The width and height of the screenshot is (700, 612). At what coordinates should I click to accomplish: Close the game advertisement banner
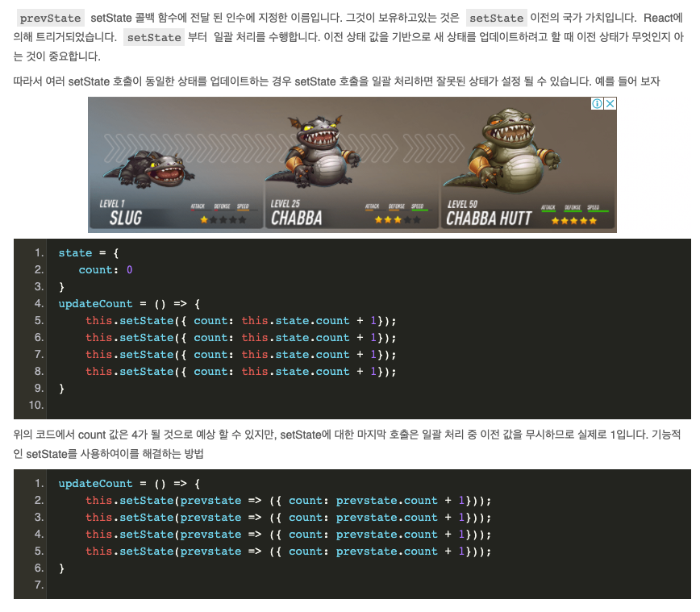click(x=610, y=103)
